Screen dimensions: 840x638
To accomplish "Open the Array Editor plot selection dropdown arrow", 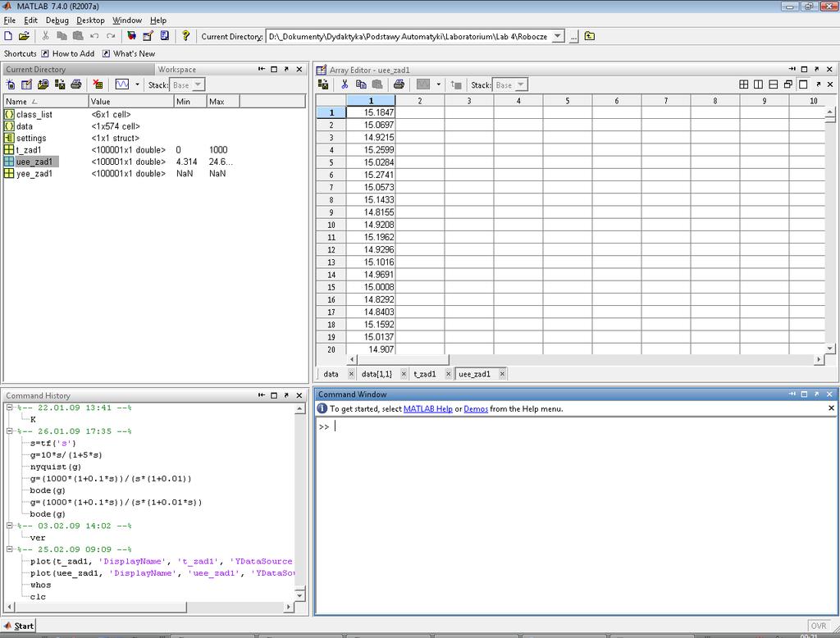I will coord(438,84).
